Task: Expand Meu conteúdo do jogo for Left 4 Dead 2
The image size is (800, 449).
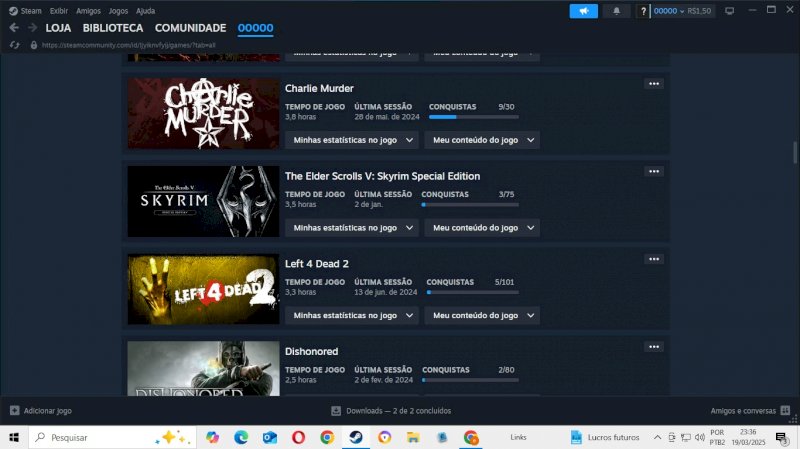Action: coord(482,315)
